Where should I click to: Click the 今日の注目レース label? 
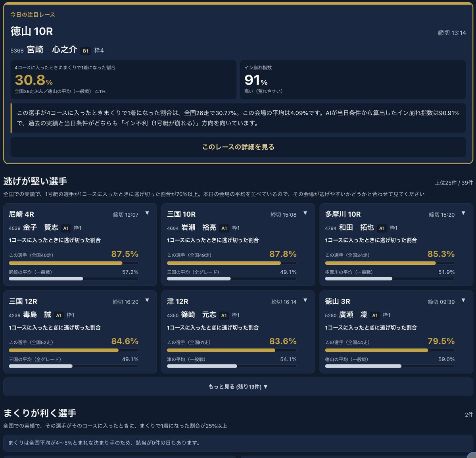click(33, 15)
